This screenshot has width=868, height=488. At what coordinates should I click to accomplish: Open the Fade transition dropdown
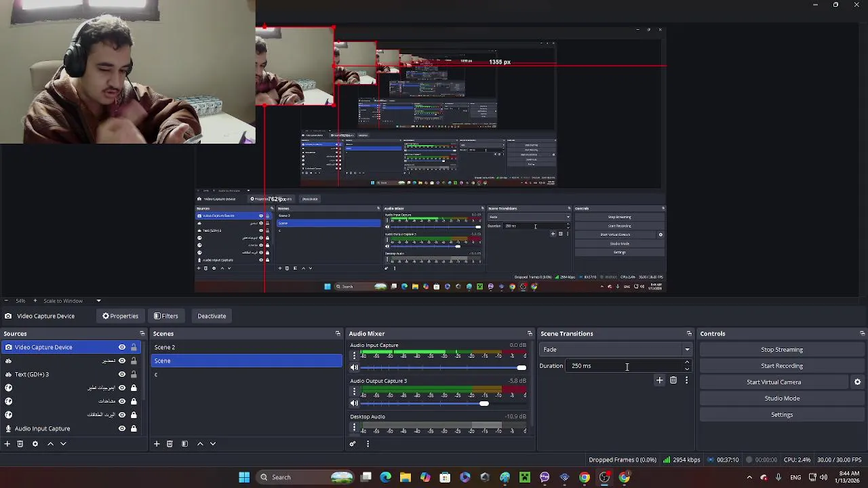tap(616, 350)
